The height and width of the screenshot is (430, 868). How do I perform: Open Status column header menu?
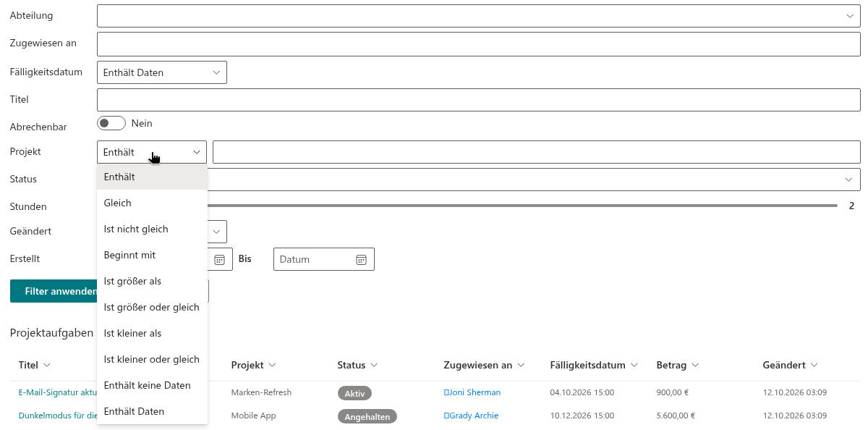pyautogui.click(x=357, y=365)
